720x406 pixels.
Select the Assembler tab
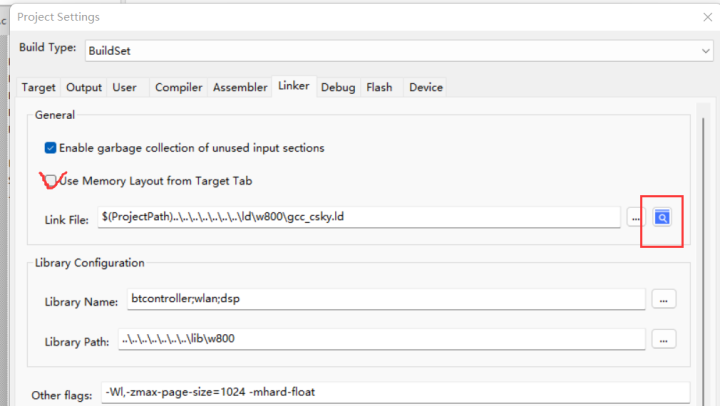[240, 87]
